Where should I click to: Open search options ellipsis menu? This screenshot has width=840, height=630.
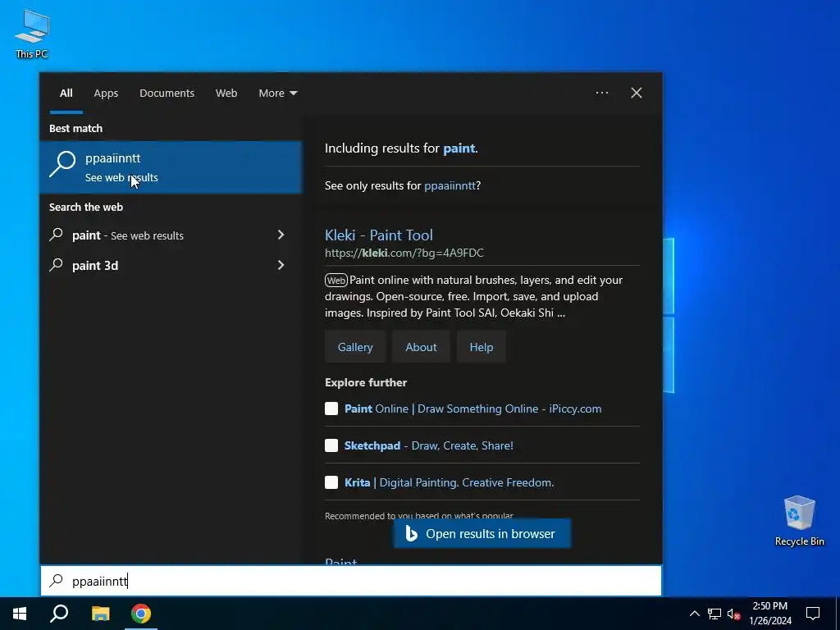coord(602,93)
